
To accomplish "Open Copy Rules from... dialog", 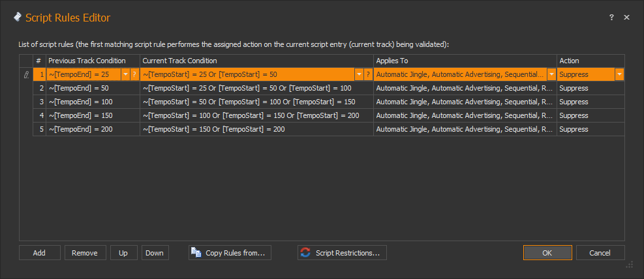I will pyautogui.click(x=230, y=253).
